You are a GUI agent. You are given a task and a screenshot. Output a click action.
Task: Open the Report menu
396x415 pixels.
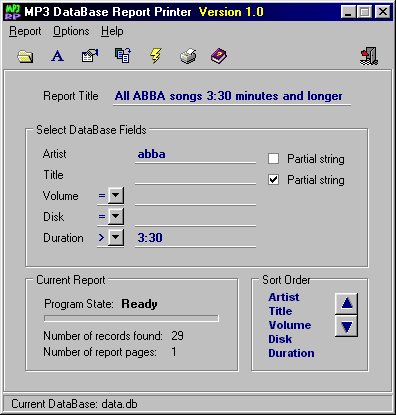[25, 31]
